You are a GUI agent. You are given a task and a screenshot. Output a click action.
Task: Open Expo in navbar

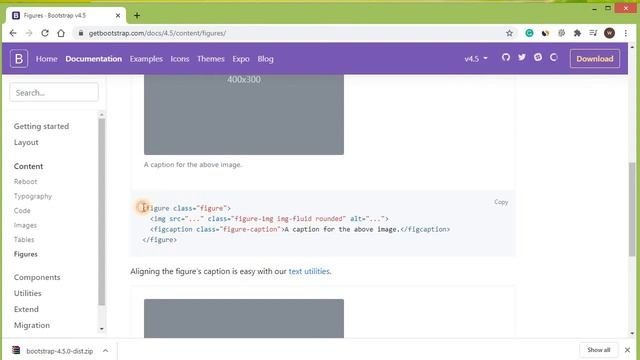(x=241, y=59)
